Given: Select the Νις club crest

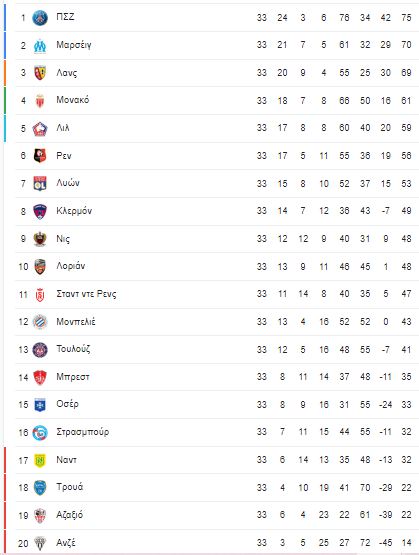Looking at the screenshot, I should pyautogui.click(x=40, y=239).
